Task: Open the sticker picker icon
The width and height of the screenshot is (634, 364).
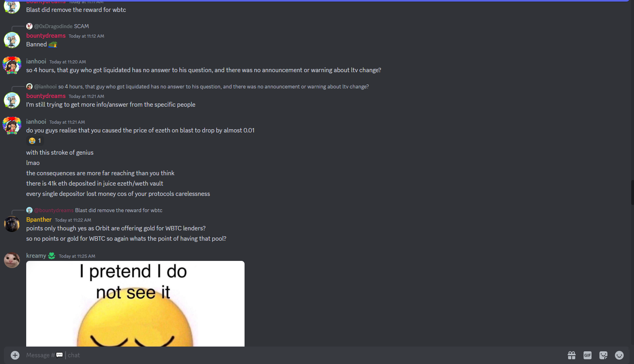Action: 603,355
